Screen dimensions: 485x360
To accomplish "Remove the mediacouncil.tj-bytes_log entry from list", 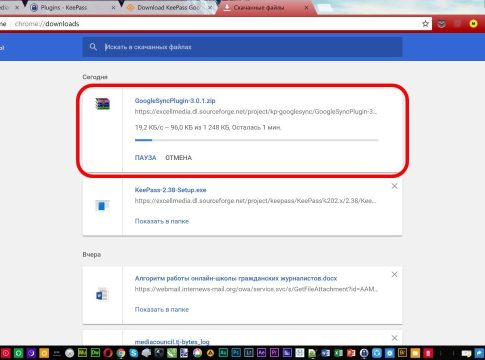I will (x=394, y=338).
